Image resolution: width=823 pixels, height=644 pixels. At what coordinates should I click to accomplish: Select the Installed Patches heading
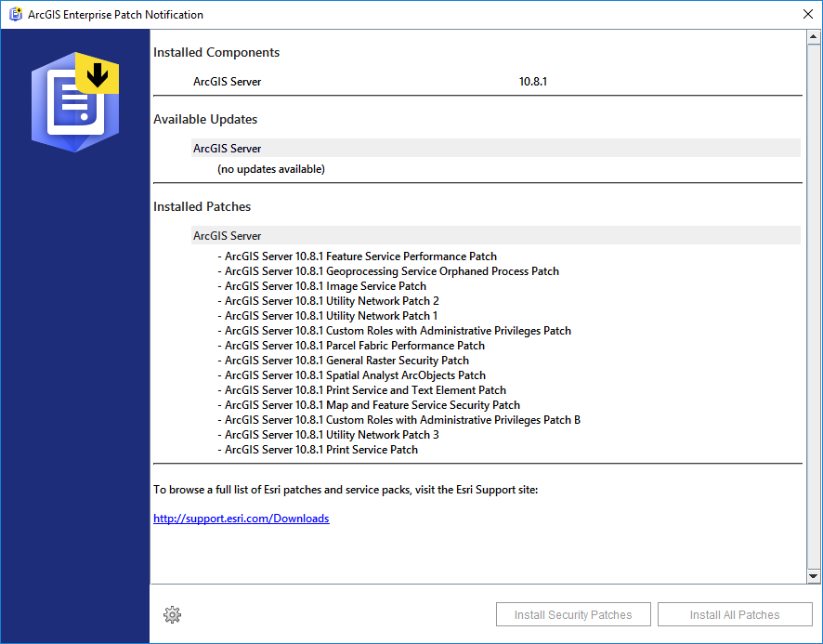(202, 206)
